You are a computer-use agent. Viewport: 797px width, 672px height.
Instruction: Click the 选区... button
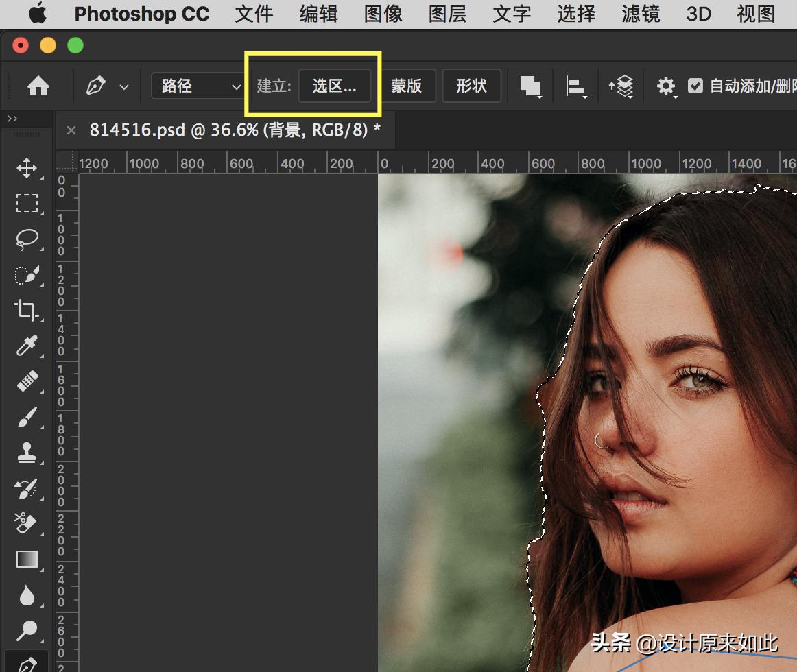[x=335, y=86]
